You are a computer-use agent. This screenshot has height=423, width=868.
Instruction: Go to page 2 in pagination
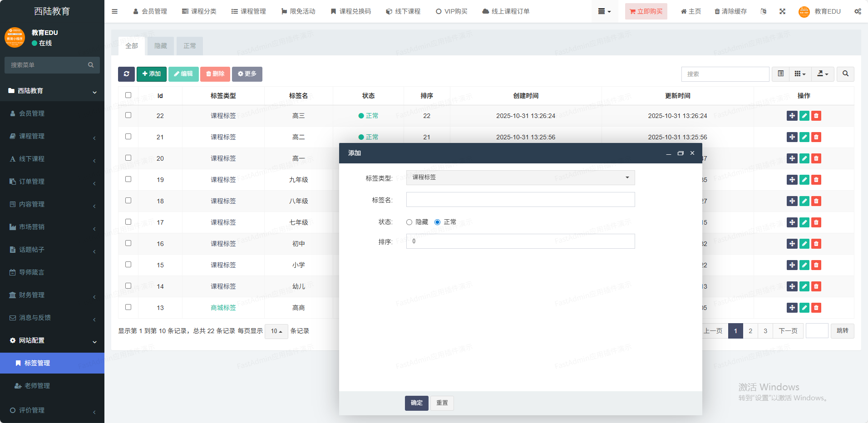click(750, 331)
